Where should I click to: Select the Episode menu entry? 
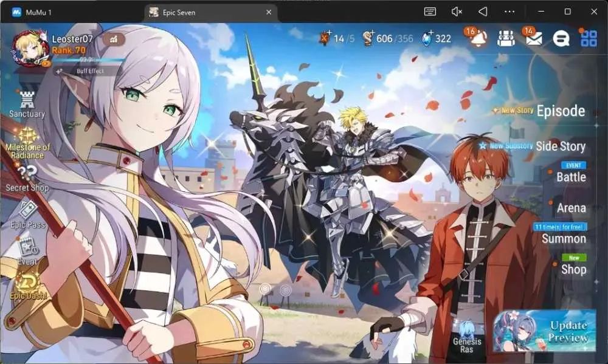pyautogui.click(x=561, y=111)
